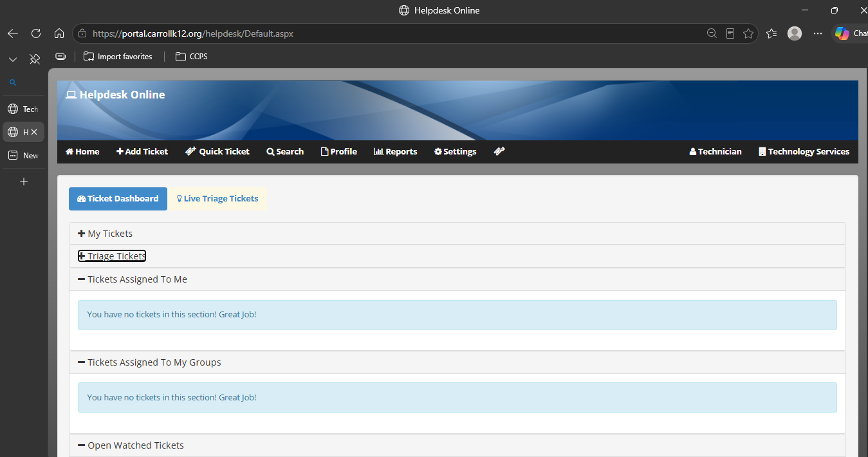868x457 pixels.
Task: Click the Technology Services link
Action: (x=804, y=152)
